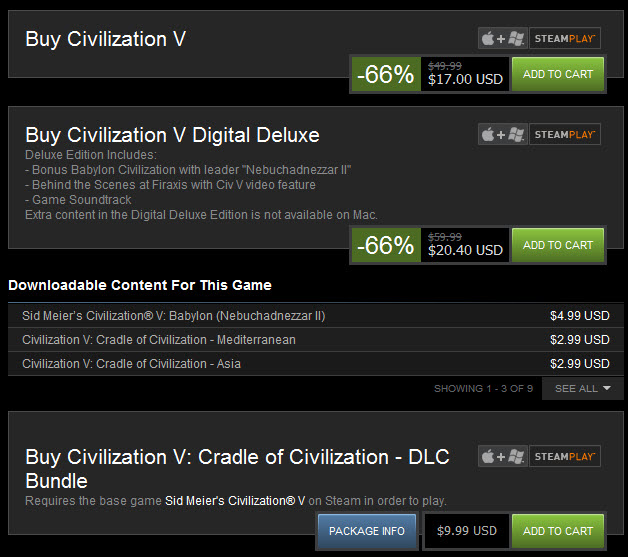The image size is (628, 557).
Task: Add Civilization V base game to cart
Action: [x=558, y=74]
